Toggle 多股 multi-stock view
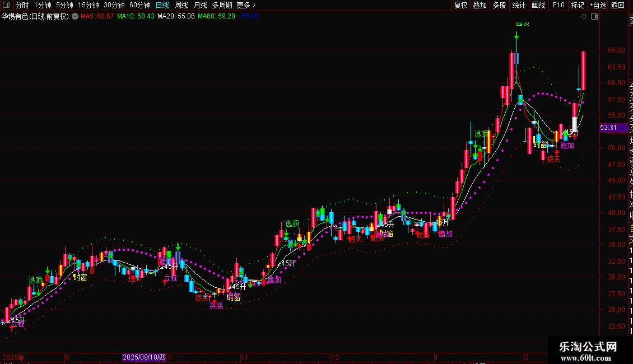 coord(499,5)
